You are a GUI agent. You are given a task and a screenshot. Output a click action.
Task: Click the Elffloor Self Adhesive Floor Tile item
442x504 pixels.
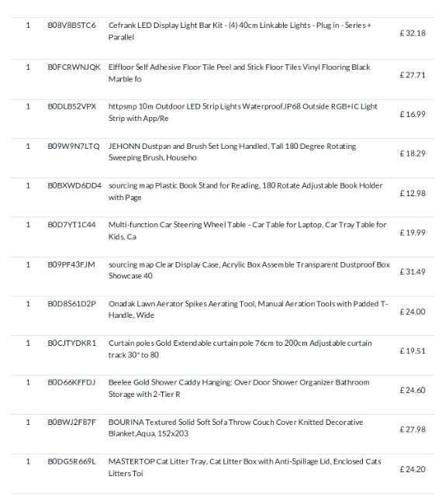click(239, 73)
